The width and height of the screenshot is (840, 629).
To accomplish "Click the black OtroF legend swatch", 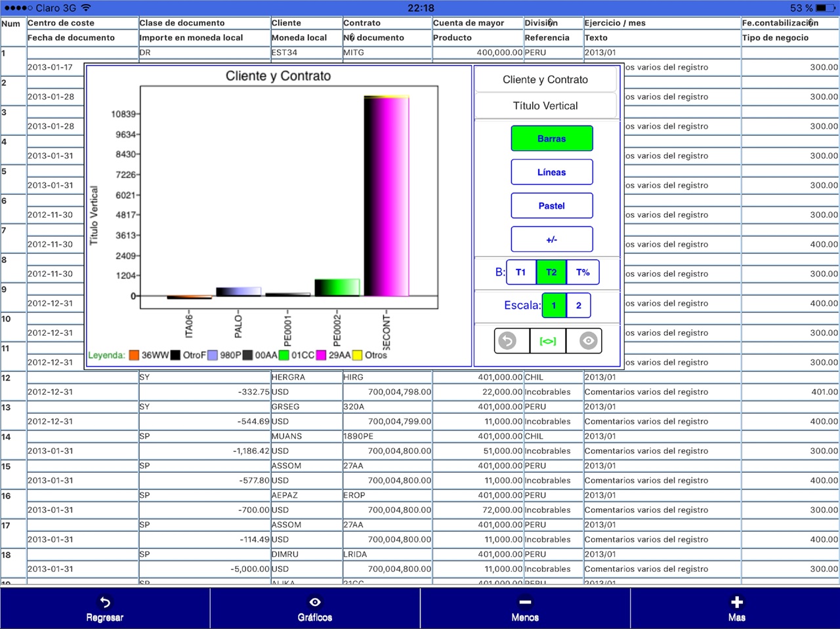I will coord(175,355).
